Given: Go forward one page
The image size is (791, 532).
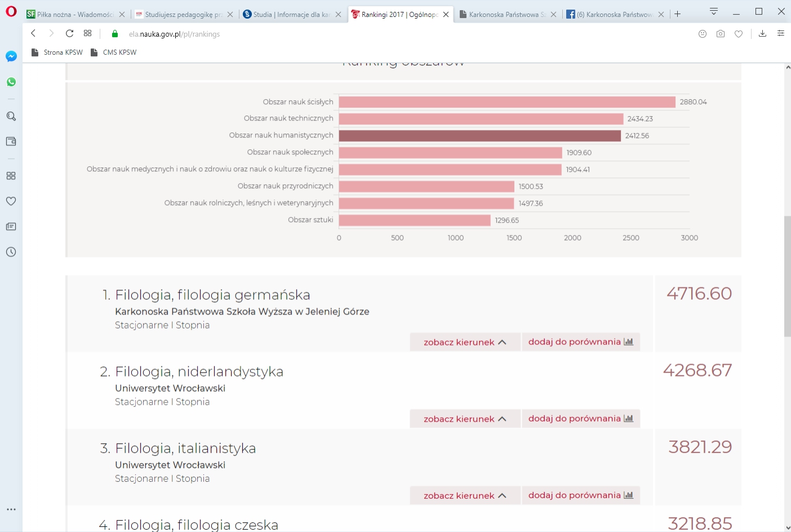Looking at the screenshot, I should 51,34.
